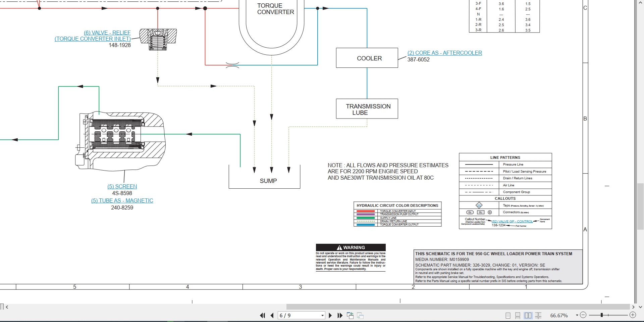Click part number 387-6052
This screenshot has width=644, height=322.
(418, 59)
